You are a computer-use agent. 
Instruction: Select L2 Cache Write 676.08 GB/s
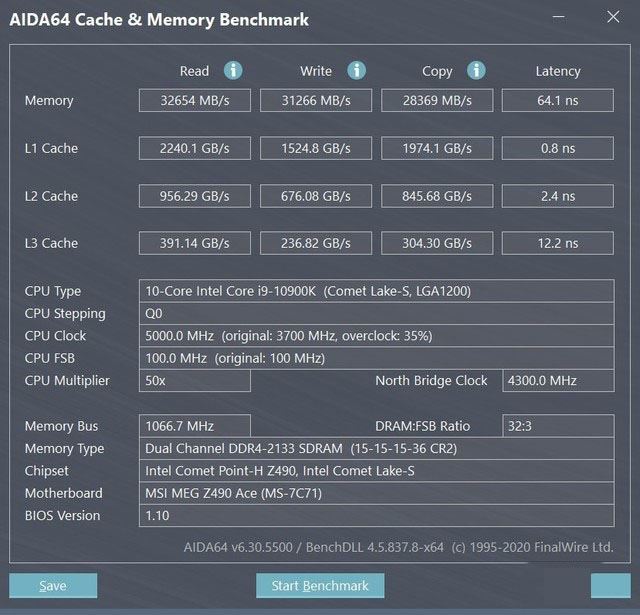[316, 196]
